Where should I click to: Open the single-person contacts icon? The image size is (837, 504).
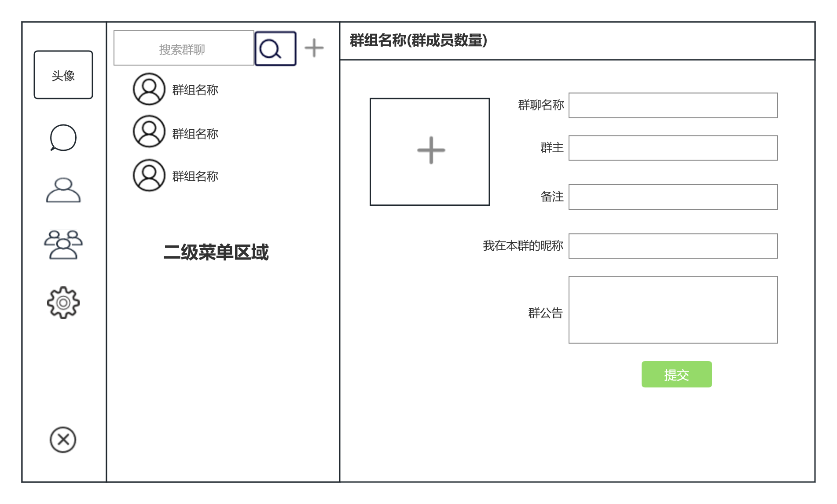click(63, 190)
